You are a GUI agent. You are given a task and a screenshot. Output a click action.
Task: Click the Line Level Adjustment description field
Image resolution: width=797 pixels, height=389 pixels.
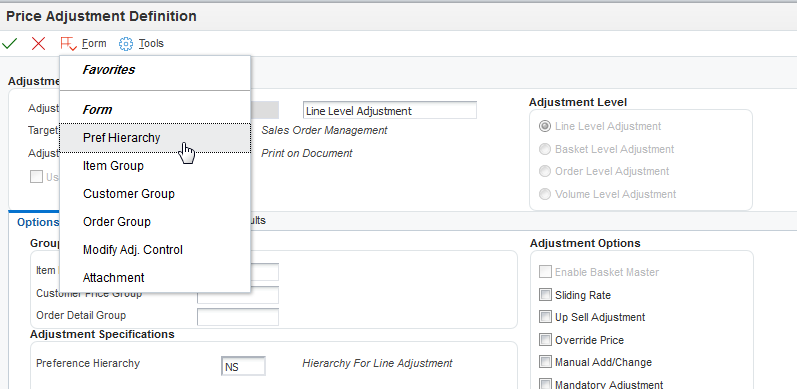[x=390, y=110]
